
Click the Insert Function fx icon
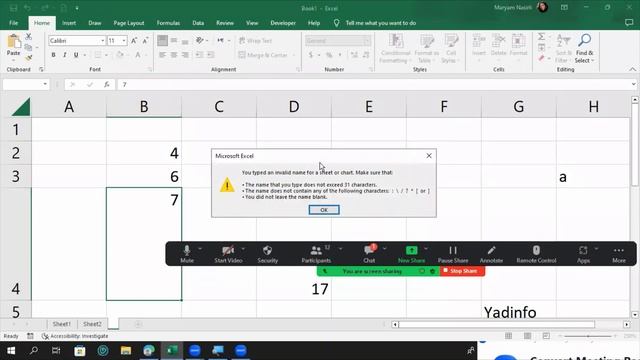tap(107, 84)
